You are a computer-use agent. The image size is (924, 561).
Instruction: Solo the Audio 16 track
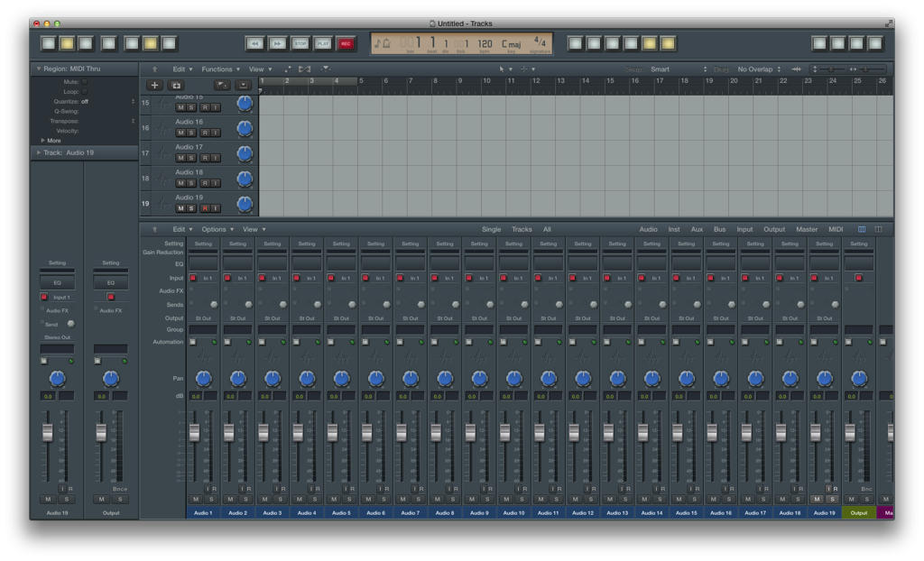191,132
